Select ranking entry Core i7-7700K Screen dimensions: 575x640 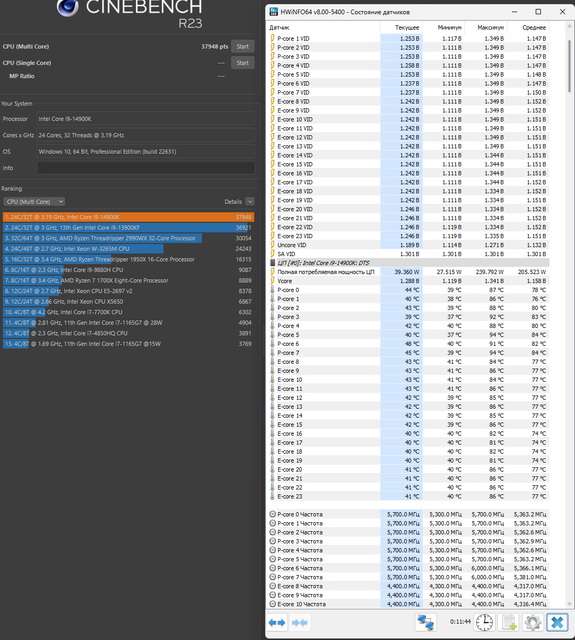[x=128, y=312]
